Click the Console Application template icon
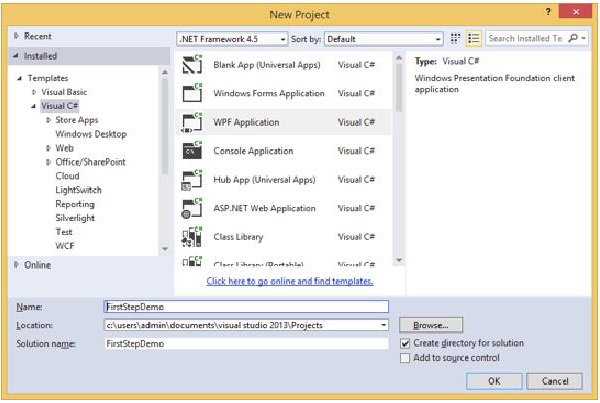This screenshot has height=403, width=600. [x=193, y=151]
